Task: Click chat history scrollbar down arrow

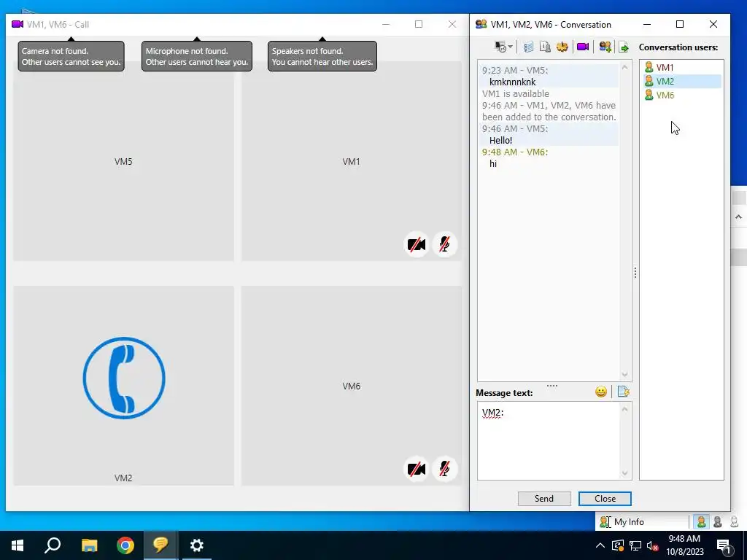Action: [625, 375]
